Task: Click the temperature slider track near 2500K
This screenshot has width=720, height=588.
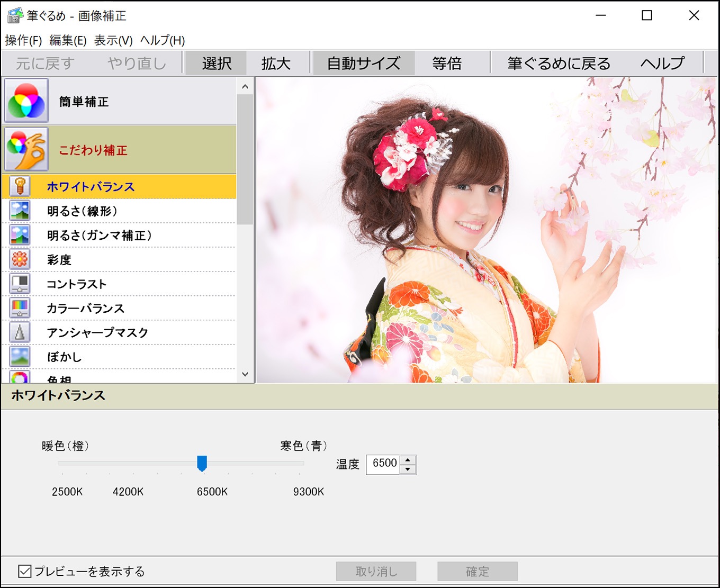Action: click(x=62, y=463)
